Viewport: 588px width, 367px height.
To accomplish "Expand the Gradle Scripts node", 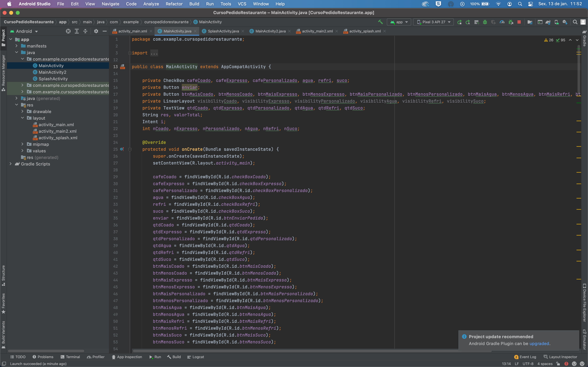I will click(11, 164).
